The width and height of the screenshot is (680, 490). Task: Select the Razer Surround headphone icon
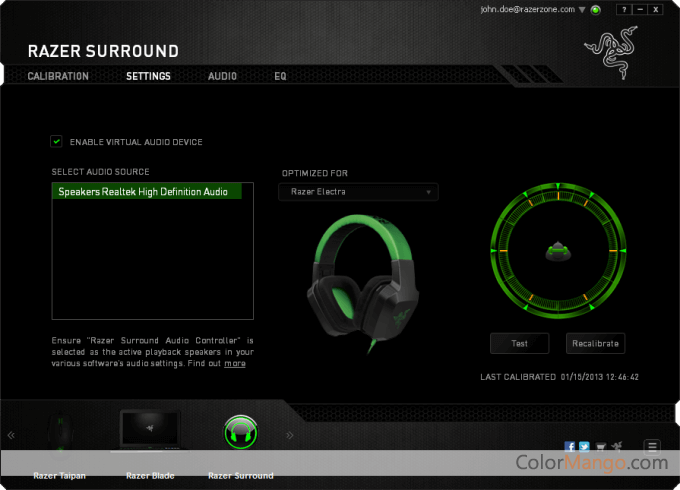(241, 433)
